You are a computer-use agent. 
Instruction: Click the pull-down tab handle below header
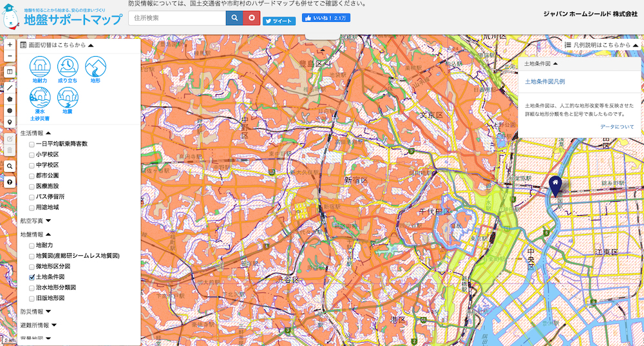[x=323, y=37]
